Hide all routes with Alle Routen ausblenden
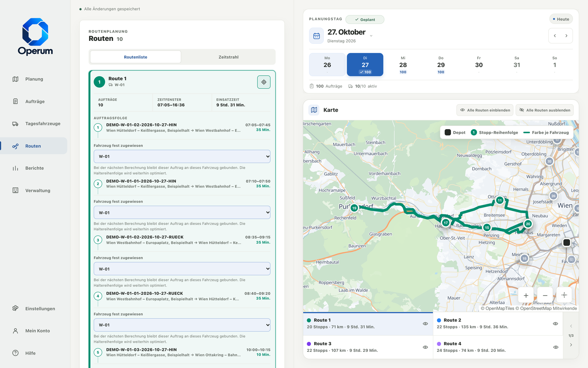Viewport: 588px width, 368px height. 545,110
